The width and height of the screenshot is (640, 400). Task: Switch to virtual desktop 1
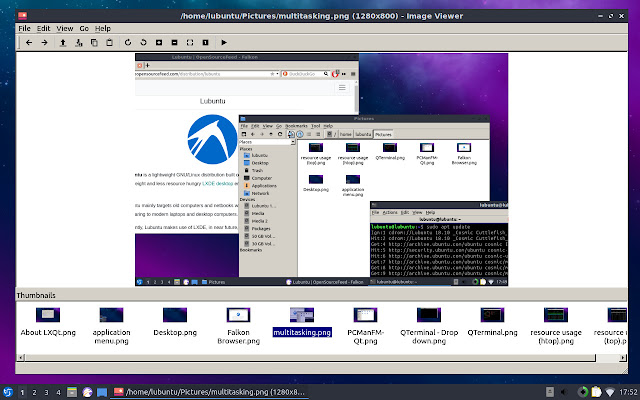pos(22,392)
